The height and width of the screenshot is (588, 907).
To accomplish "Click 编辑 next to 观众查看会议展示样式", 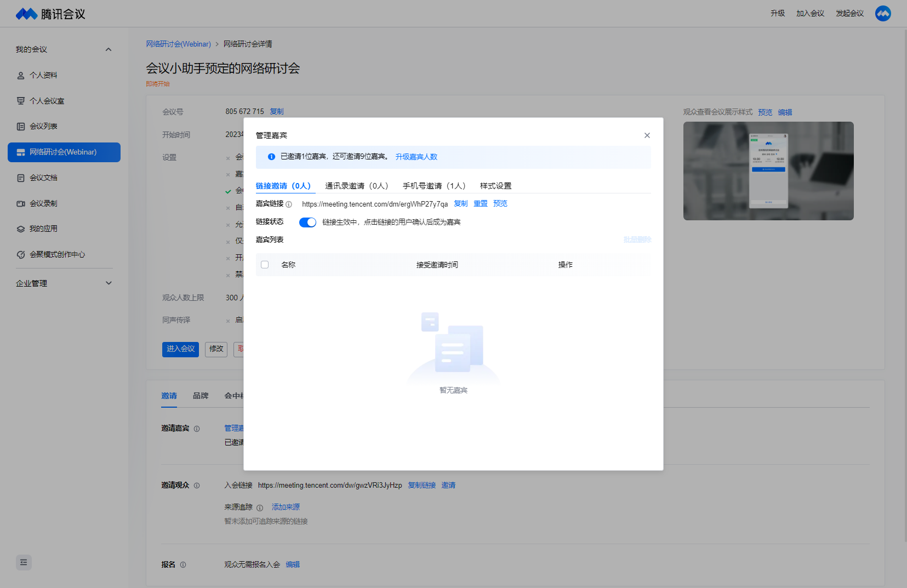I will coord(785,112).
